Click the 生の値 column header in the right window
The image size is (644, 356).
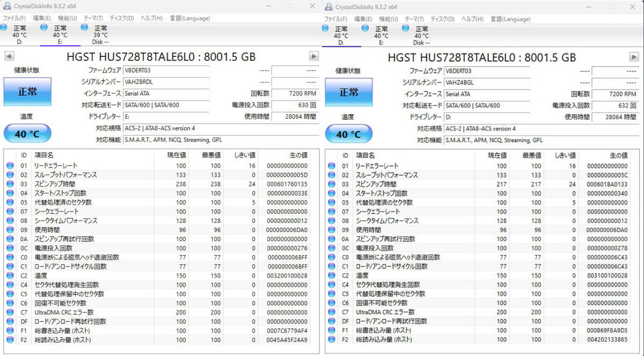618,155
